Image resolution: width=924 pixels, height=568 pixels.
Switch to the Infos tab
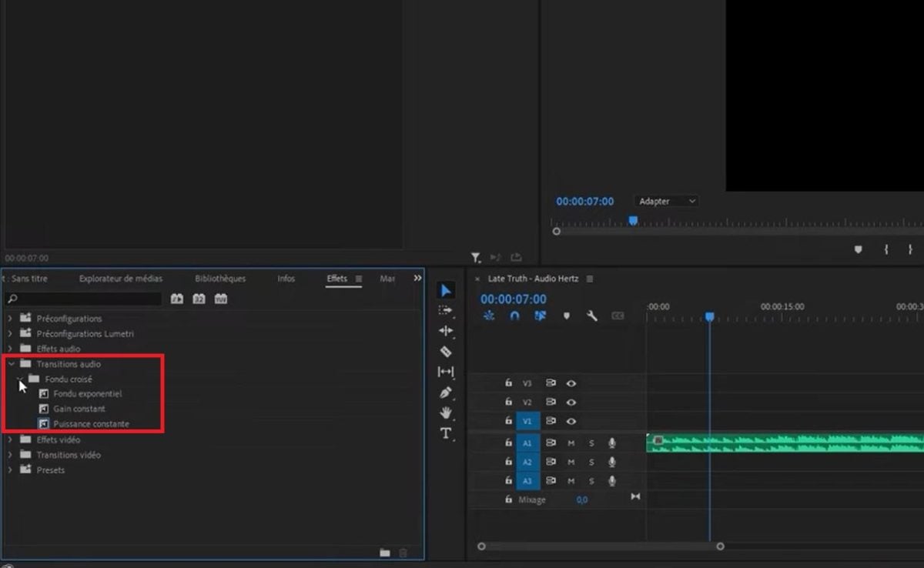pyautogui.click(x=286, y=279)
